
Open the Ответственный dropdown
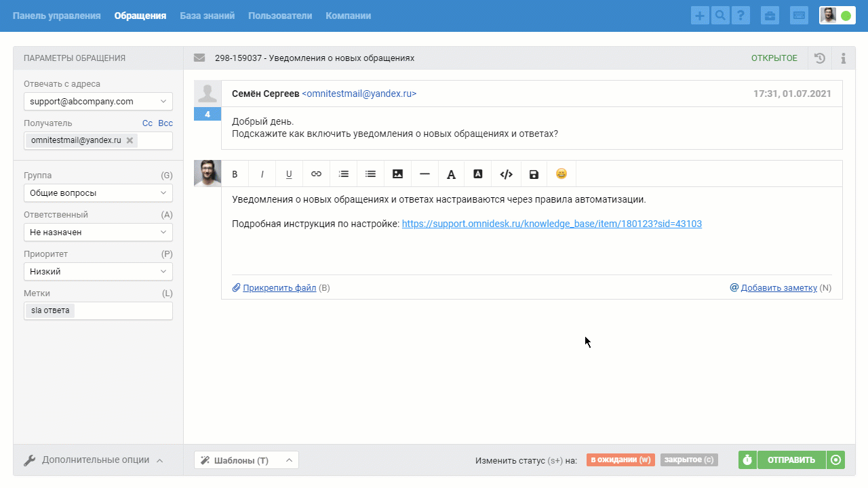point(98,232)
